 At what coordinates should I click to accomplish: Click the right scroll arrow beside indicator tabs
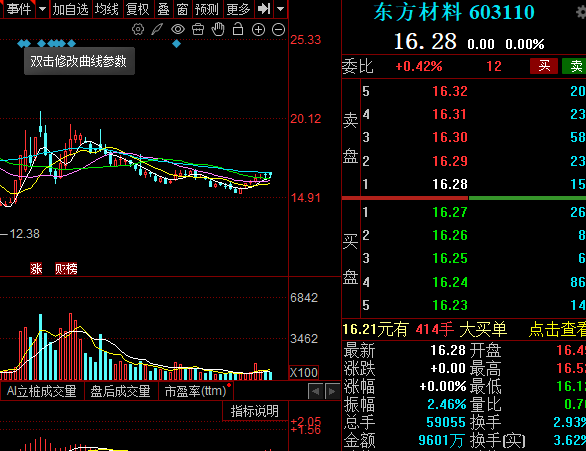[x=331, y=391]
